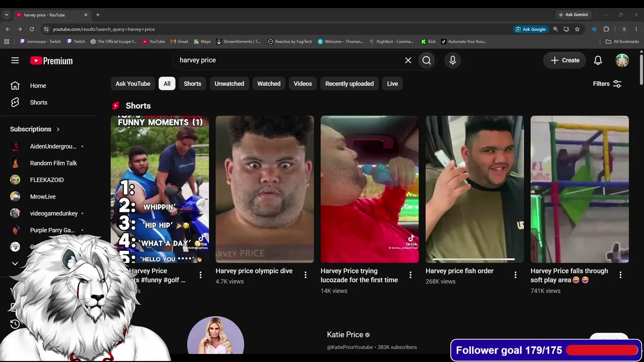Open the browser extensions puzzle icon
The image size is (644, 362).
(x=606, y=29)
